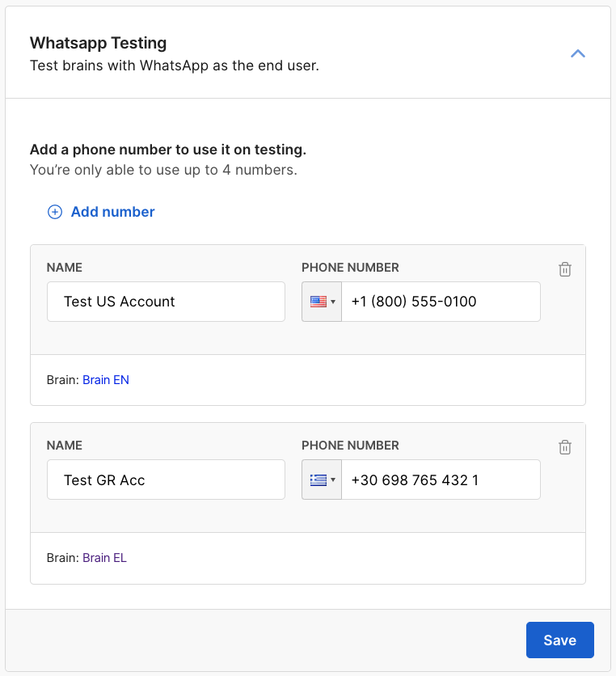The height and width of the screenshot is (676, 616).
Task: Click the Whatsapp Testing section heading
Action: pos(98,43)
